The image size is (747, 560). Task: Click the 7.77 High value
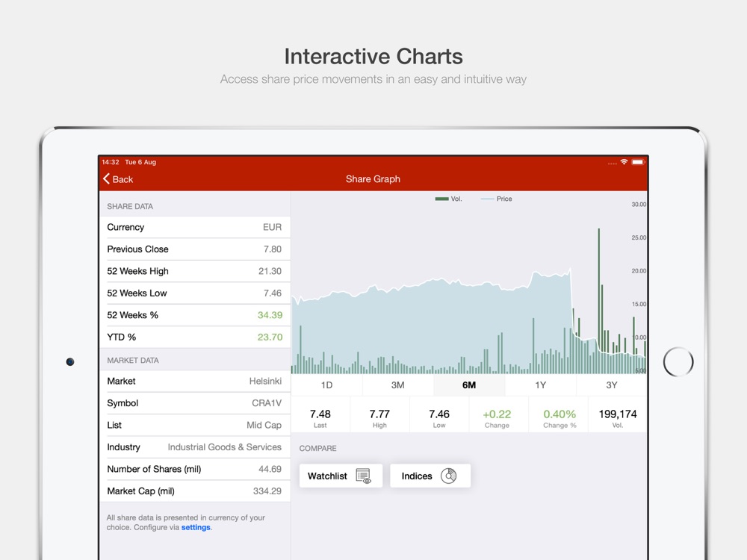pyautogui.click(x=379, y=414)
